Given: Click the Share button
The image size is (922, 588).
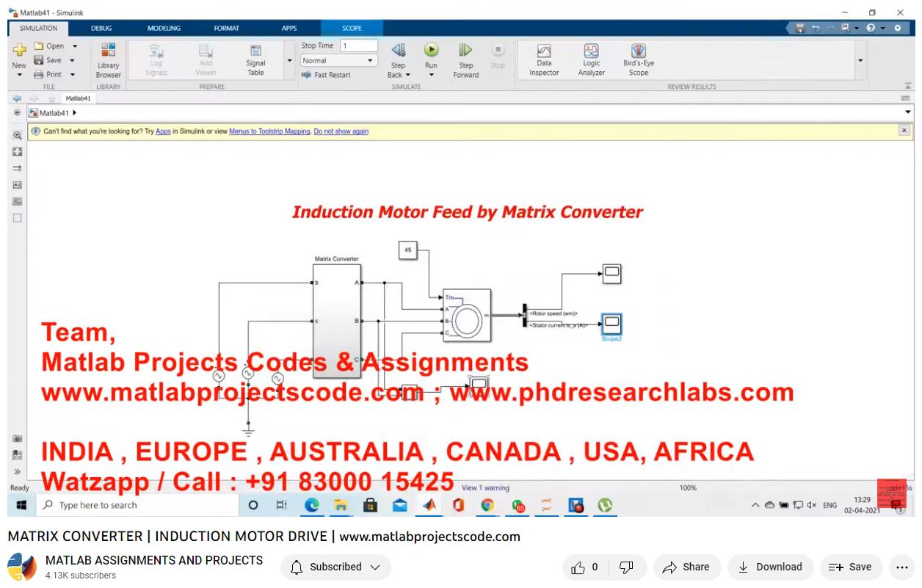Looking at the screenshot, I should pos(686,567).
